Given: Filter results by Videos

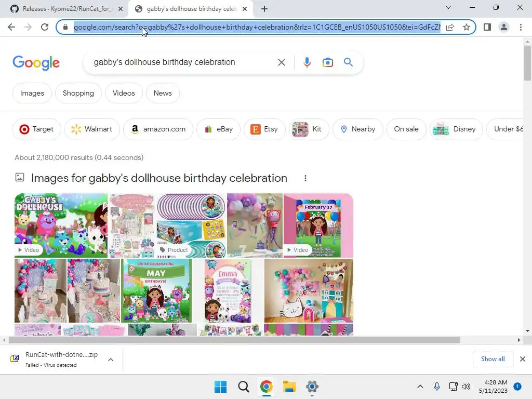Looking at the screenshot, I should (124, 93).
